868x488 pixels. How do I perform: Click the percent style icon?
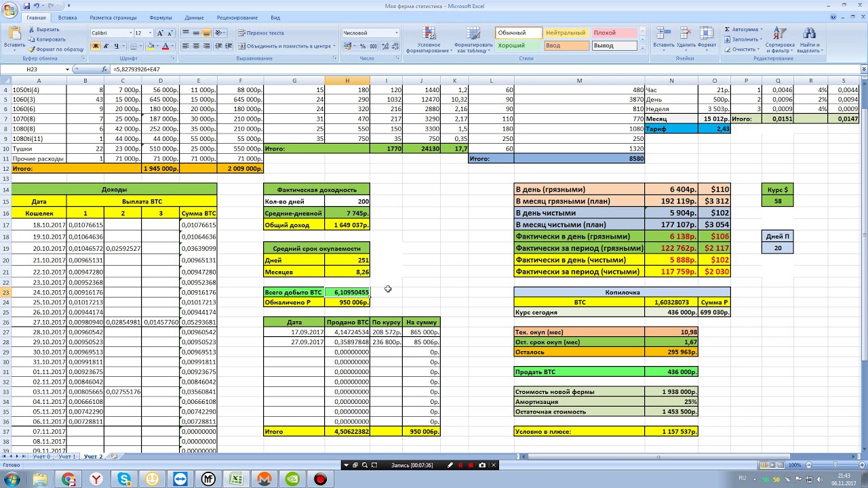pos(363,46)
